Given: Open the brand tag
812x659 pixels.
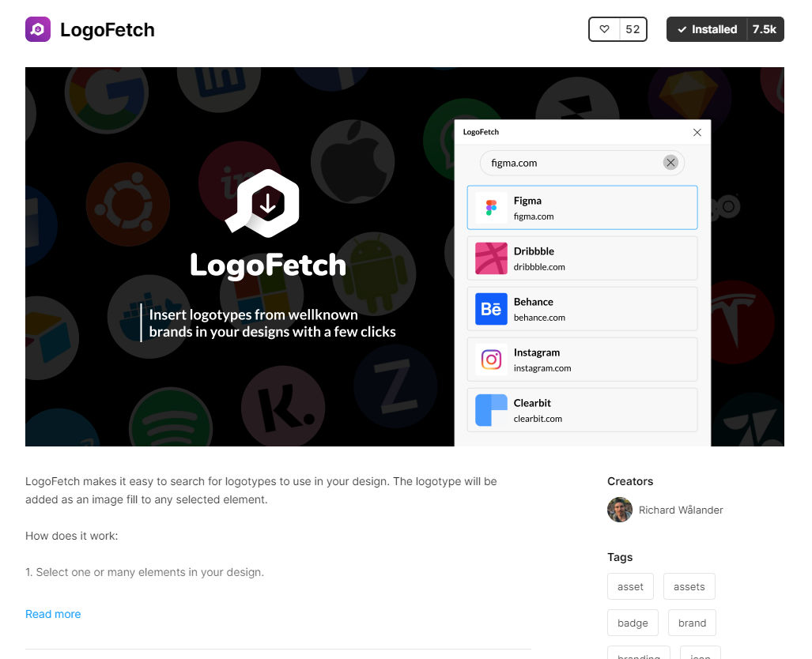Looking at the screenshot, I should [693, 623].
